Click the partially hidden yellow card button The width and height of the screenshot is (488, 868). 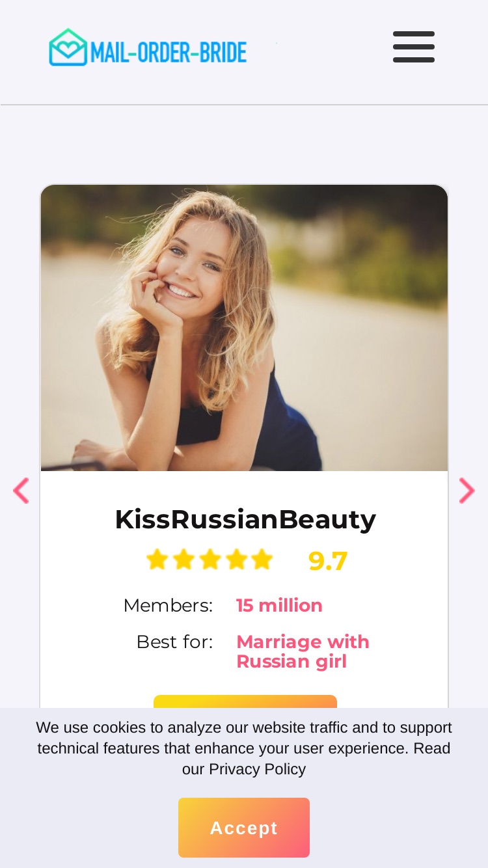(x=245, y=701)
